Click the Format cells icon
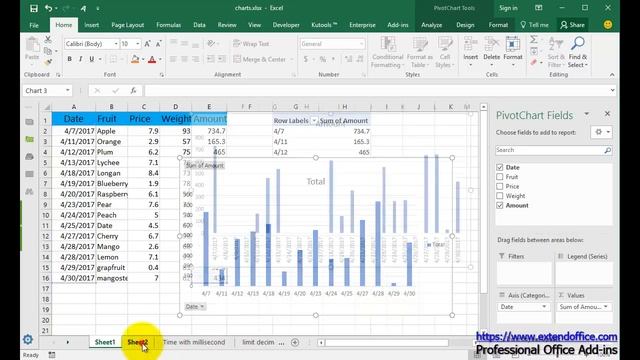Viewport: 640px width, 360px height. [513, 44]
